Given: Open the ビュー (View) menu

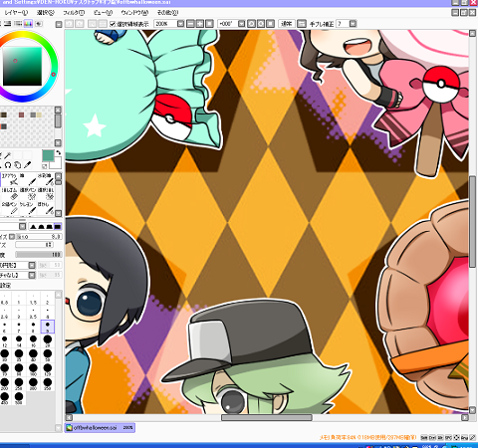Looking at the screenshot, I should (103, 13).
